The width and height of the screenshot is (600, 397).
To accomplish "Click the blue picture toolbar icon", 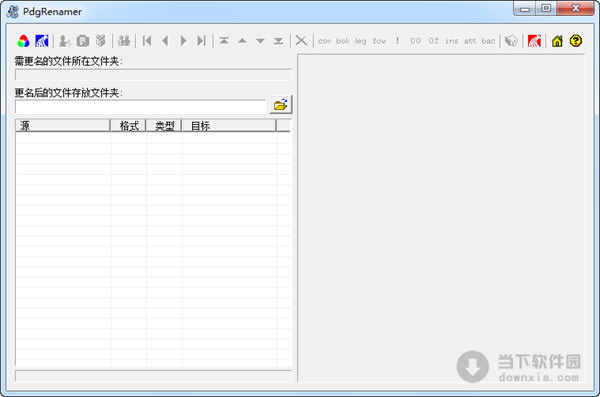I will coord(42,41).
